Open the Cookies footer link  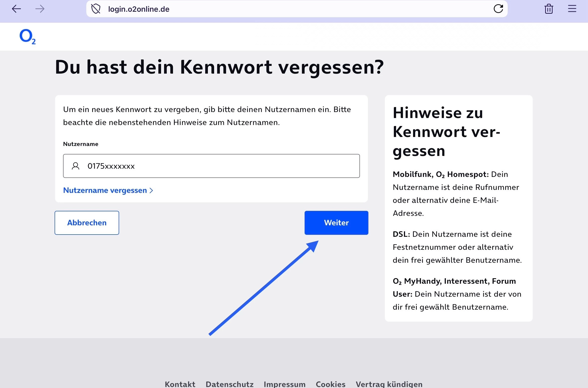pos(331,384)
